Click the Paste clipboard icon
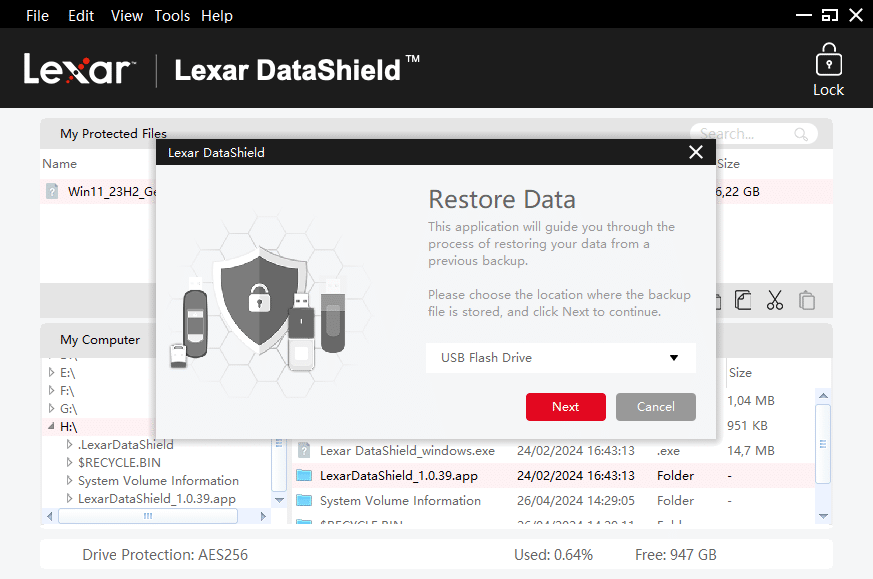The height and width of the screenshot is (579, 873). click(806, 300)
